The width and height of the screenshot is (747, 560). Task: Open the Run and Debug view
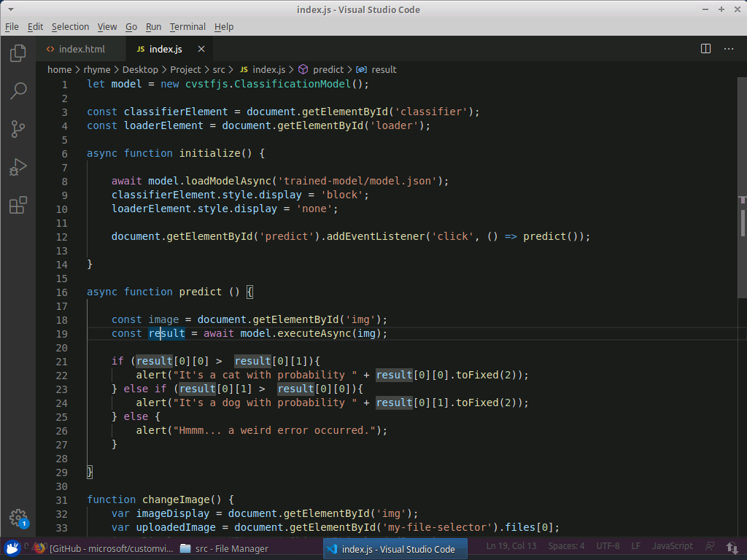coord(18,167)
